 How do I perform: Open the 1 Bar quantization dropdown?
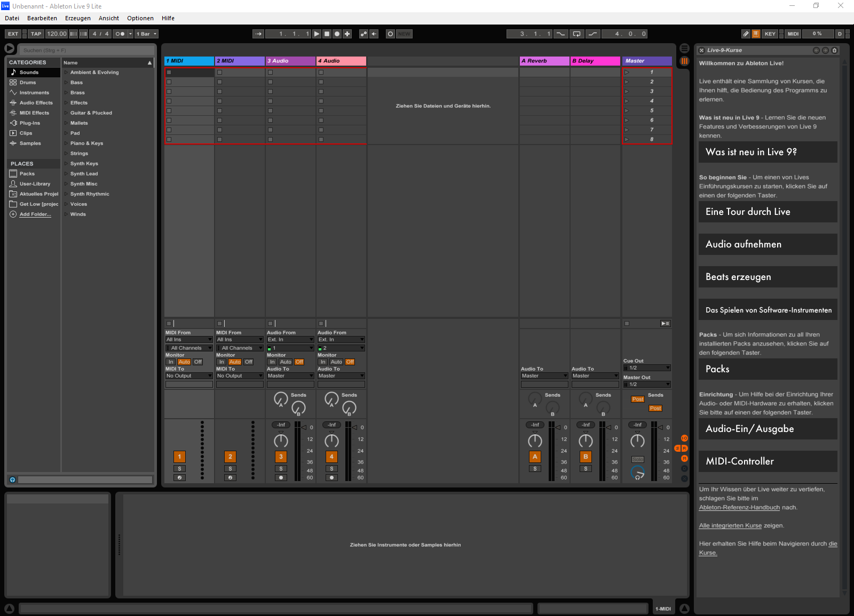[147, 34]
